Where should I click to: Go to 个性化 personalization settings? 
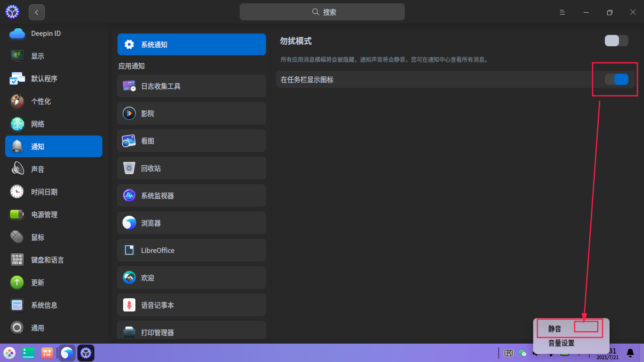tap(54, 101)
